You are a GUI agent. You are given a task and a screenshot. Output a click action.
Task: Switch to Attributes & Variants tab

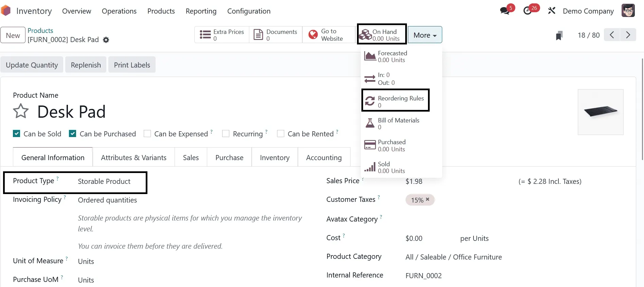coord(134,157)
